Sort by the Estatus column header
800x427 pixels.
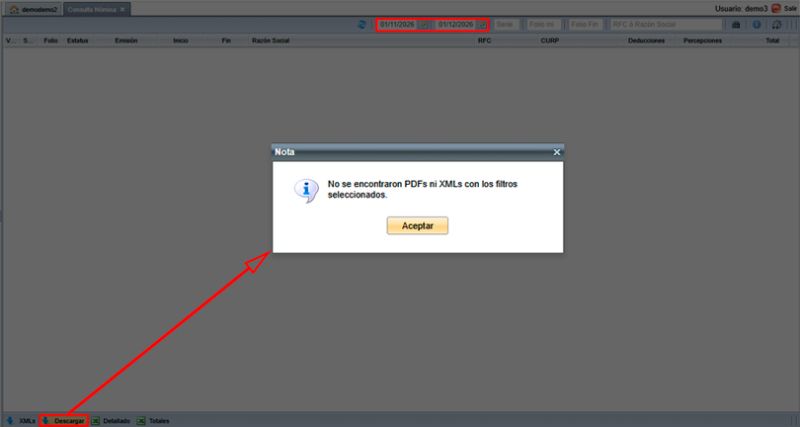(x=78, y=40)
